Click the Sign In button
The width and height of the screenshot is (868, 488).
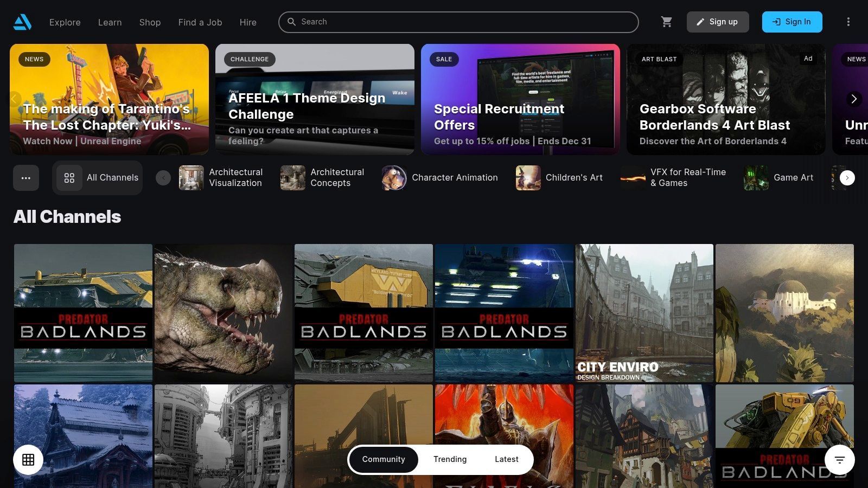coord(792,22)
